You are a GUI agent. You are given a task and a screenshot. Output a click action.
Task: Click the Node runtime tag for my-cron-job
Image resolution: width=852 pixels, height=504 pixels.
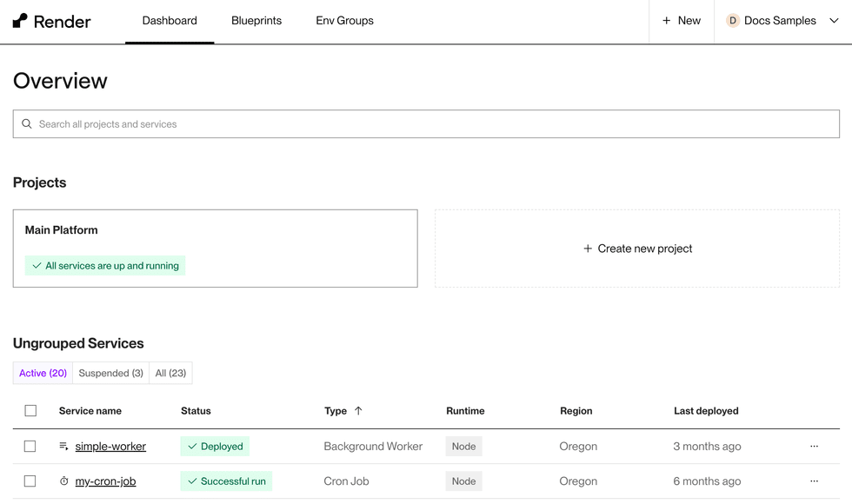(x=463, y=481)
